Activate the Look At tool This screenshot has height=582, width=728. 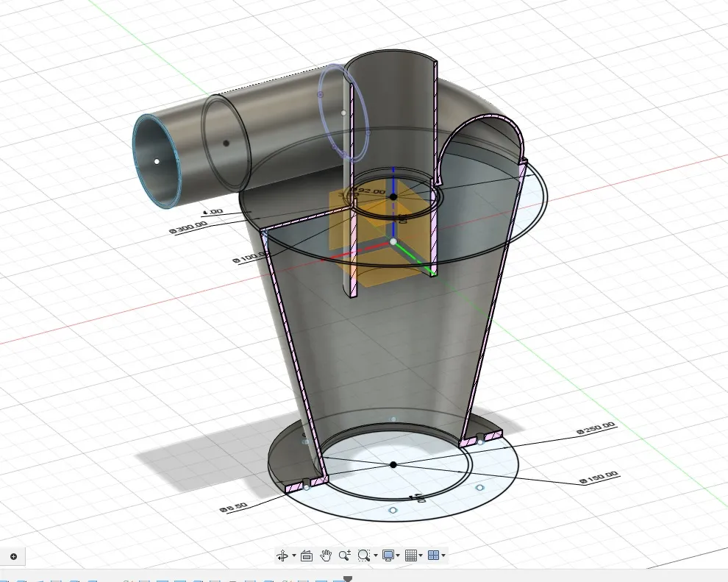307,556
